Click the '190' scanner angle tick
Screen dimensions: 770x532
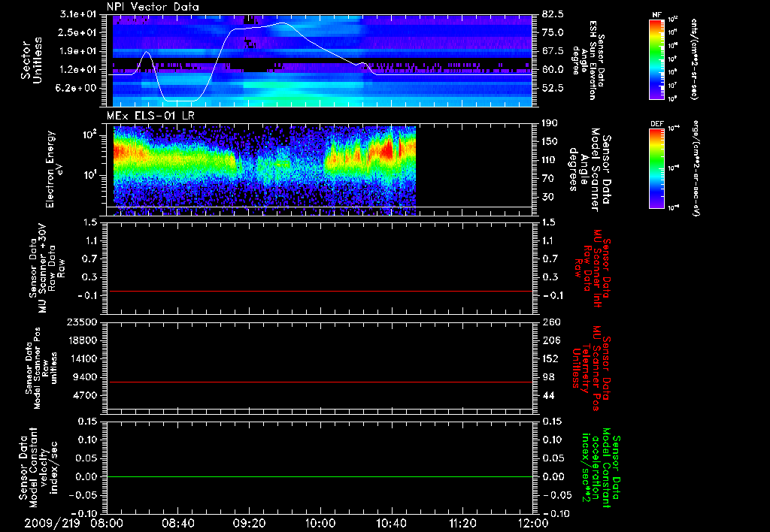pos(550,123)
